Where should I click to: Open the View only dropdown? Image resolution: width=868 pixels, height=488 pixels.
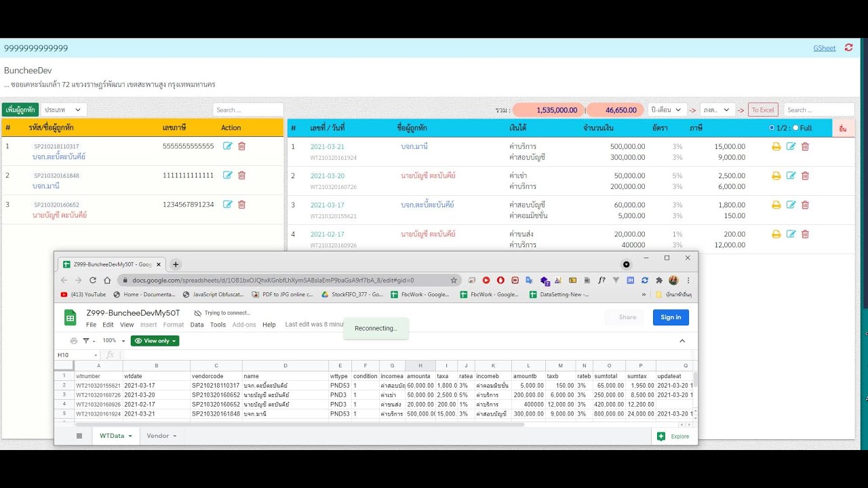pyautogui.click(x=155, y=341)
